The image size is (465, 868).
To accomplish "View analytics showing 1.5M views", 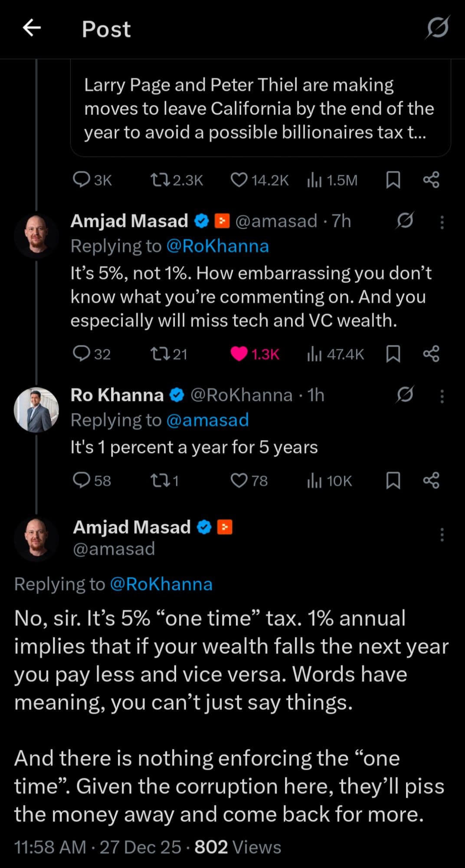I will click(x=332, y=180).
